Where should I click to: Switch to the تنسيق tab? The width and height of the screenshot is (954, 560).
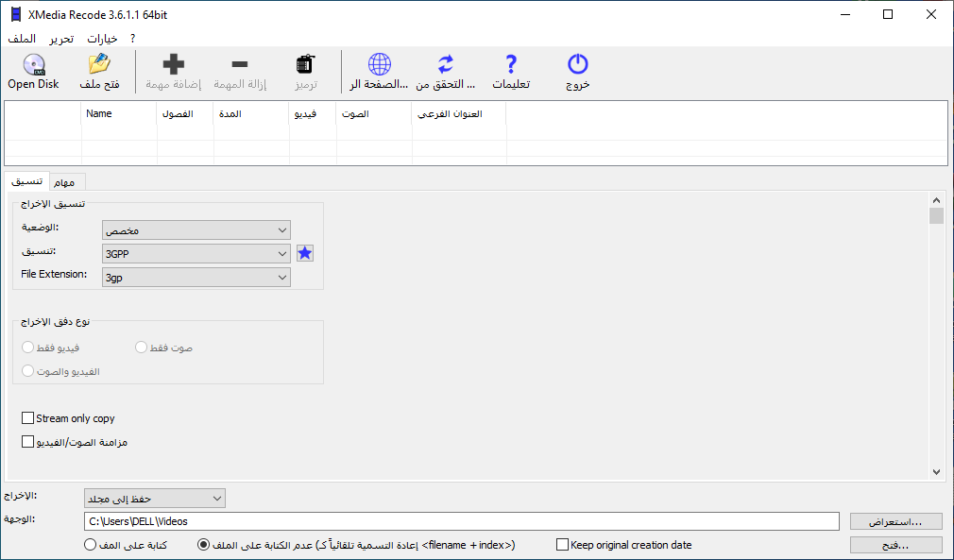click(27, 181)
